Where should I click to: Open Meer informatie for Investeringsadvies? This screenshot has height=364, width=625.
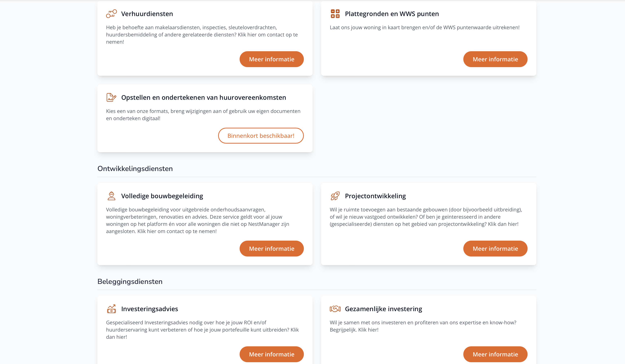click(272, 354)
